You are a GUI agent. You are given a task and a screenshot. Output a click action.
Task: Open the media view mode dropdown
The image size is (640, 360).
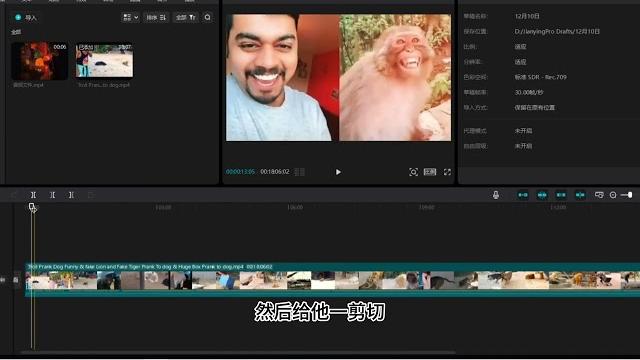131,17
